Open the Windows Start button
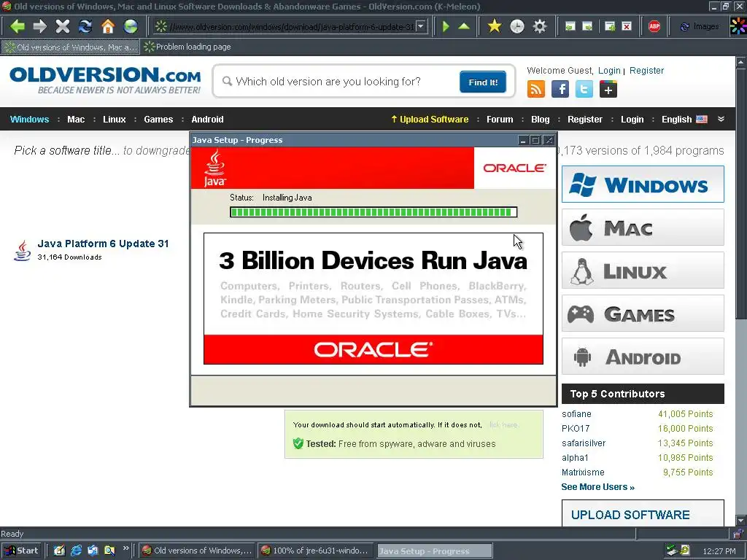Viewport: 747px width, 560px height. point(23,551)
